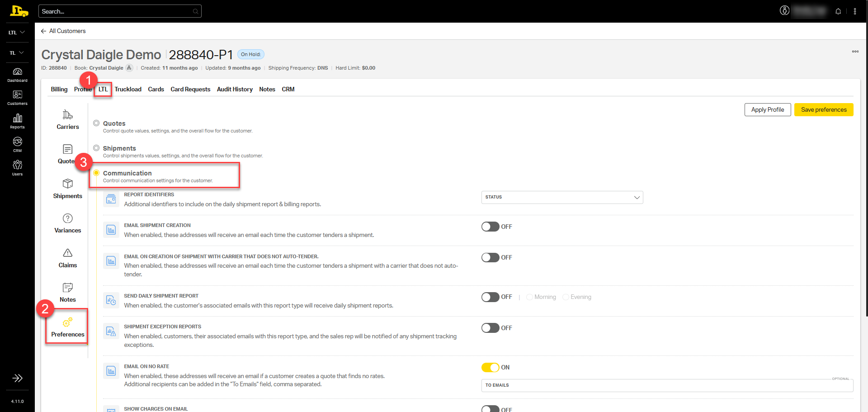Expand the sidebar with the arrow icon

pos(17,378)
